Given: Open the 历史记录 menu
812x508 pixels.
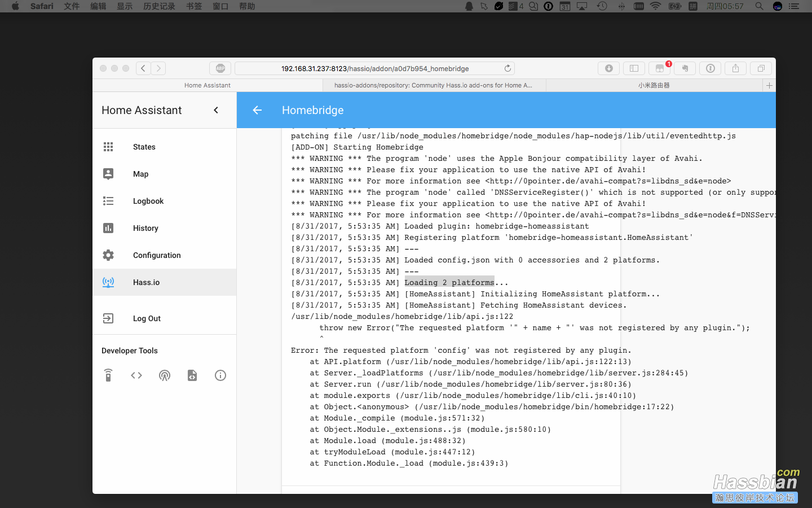Looking at the screenshot, I should [x=159, y=6].
